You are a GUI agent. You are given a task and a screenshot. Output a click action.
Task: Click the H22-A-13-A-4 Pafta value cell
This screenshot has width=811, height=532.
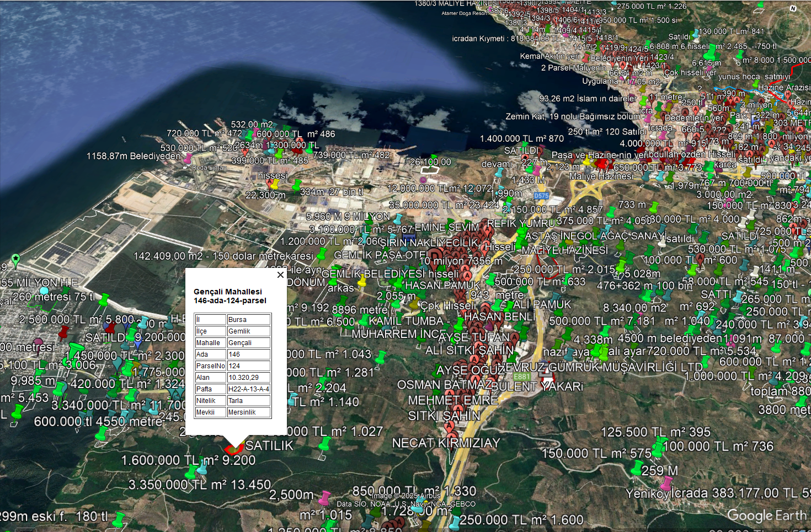248,389
